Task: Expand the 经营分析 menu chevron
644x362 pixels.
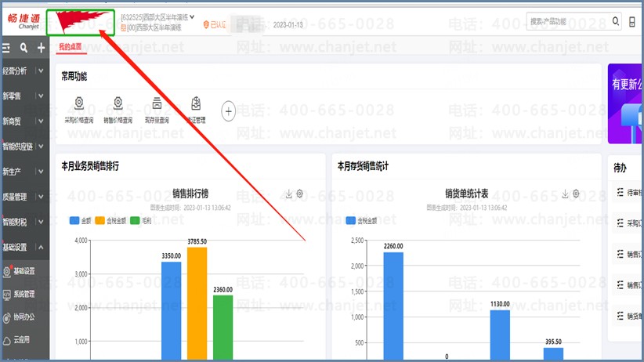Action: 41,71
